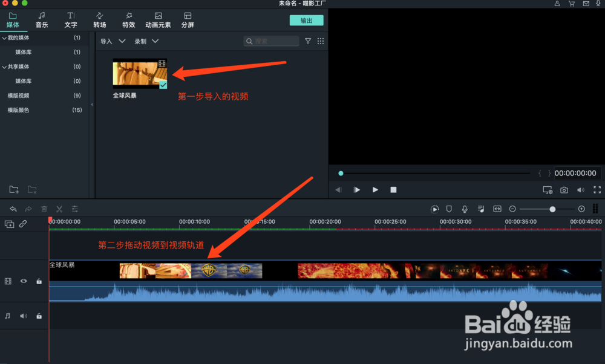This screenshot has width=605, height=364.
Task: Toggle timeline auto ripple link
Action: pos(23,224)
